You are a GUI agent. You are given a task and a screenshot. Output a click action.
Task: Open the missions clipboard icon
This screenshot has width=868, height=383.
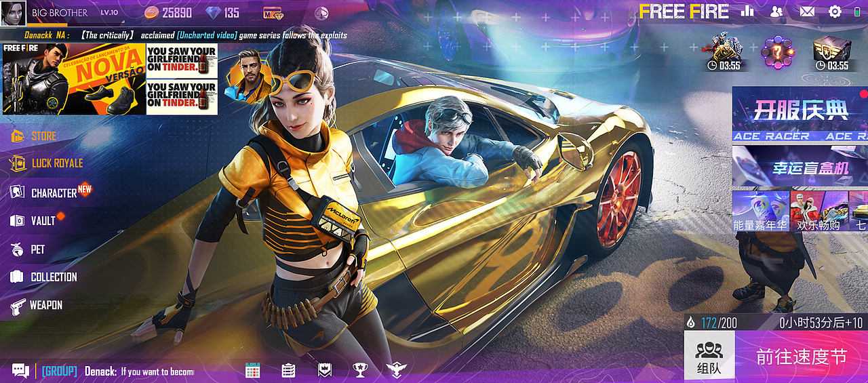(288, 370)
